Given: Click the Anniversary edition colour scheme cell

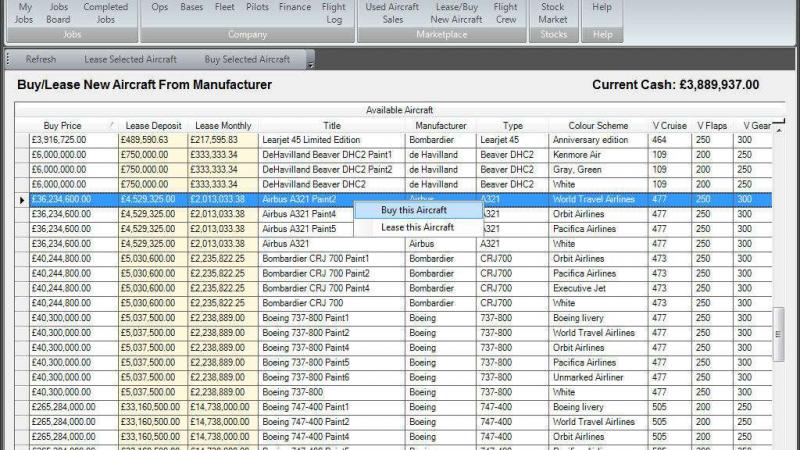Looking at the screenshot, I should click(598, 140).
